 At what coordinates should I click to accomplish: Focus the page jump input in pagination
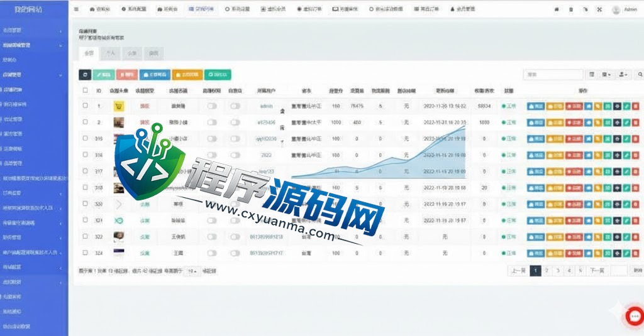(x=619, y=271)
